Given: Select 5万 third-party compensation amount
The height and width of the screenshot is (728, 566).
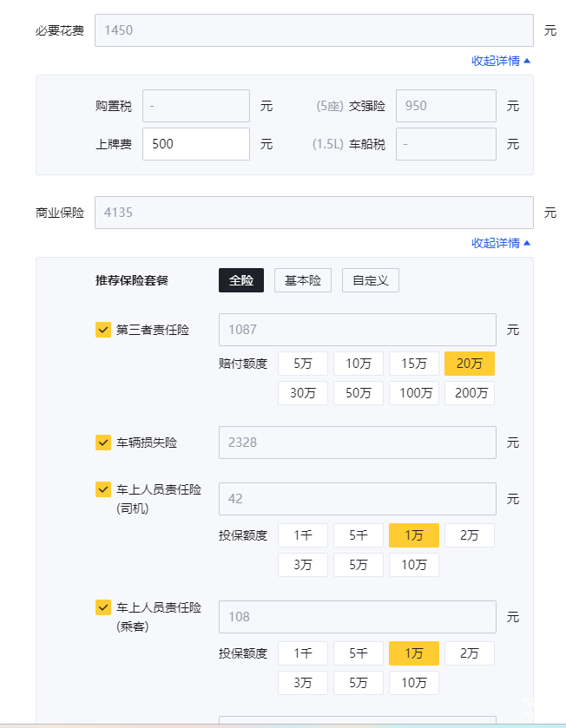Looking at the screenshot, I should 303,364.
